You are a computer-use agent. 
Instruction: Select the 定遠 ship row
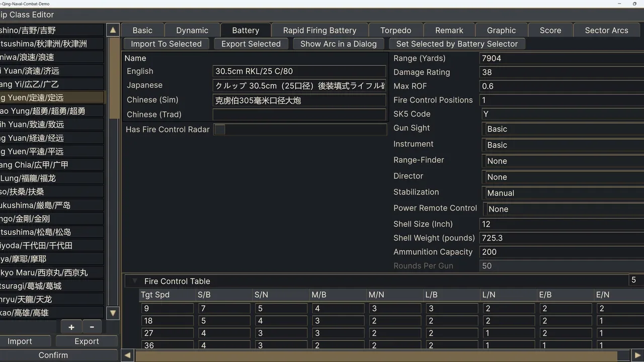(52, 98)
